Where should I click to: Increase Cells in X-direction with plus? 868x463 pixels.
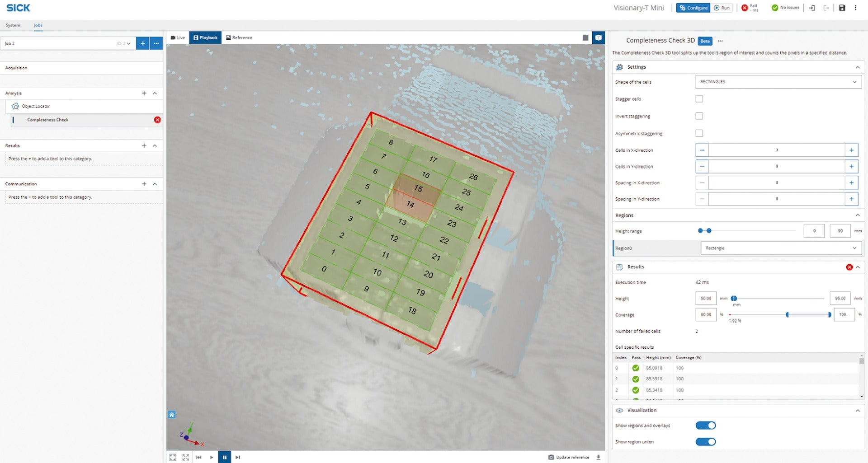point(851,150)
